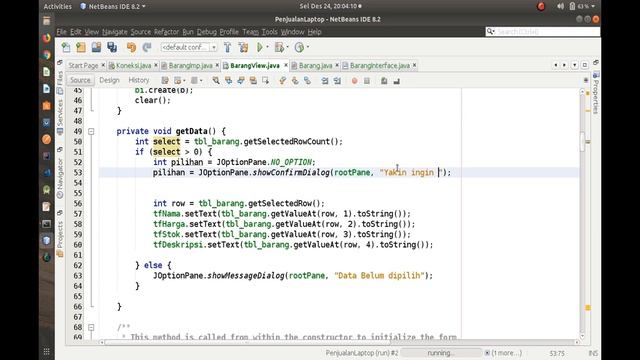Switch editor to Design view
This screenshot has height=360, width=640.
coord(109,80)
